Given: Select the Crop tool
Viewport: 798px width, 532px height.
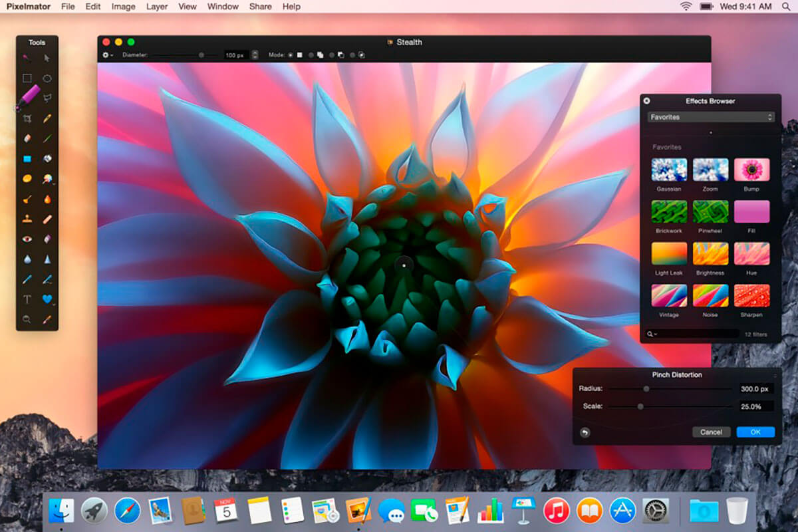Looking at the screenshot, I should pyautogui.click(x=27, y=118).
